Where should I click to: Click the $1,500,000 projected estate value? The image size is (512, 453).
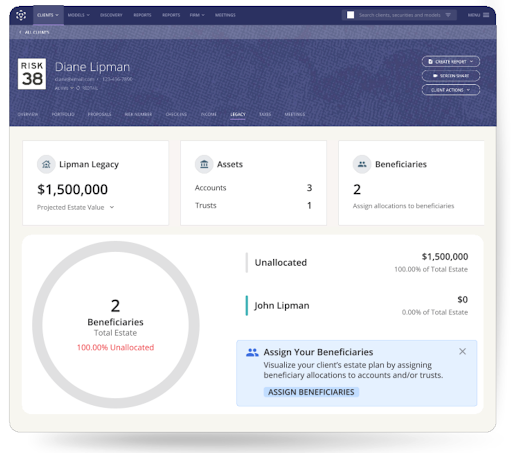73,189
